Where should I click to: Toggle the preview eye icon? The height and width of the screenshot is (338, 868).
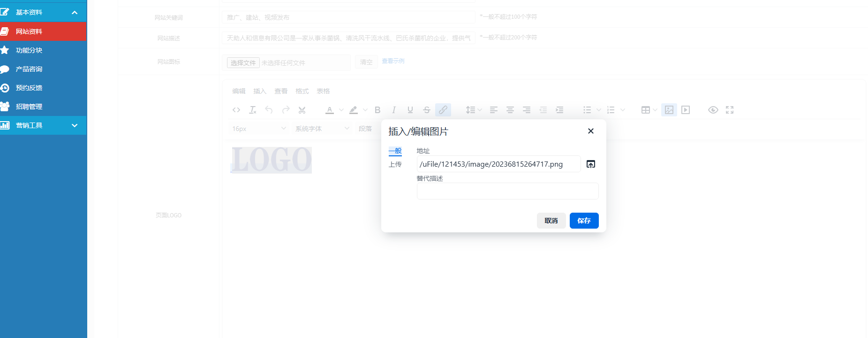[713, 110]
